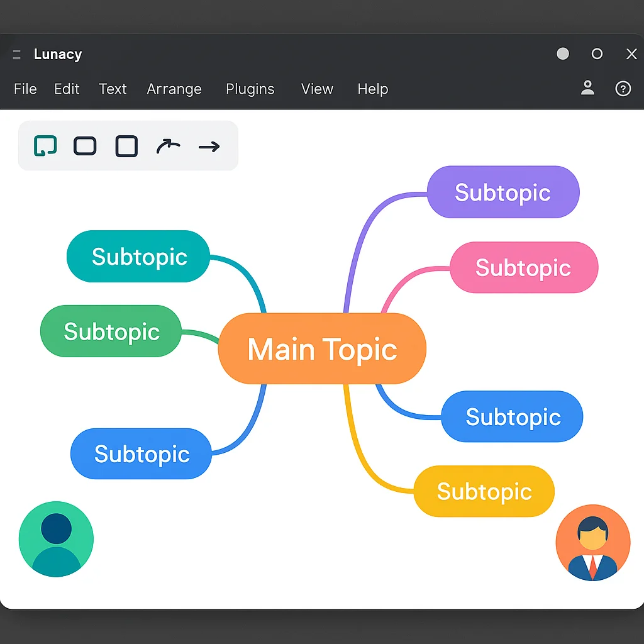
Task: Click the Lunacy title text
Action: (58, 54)
